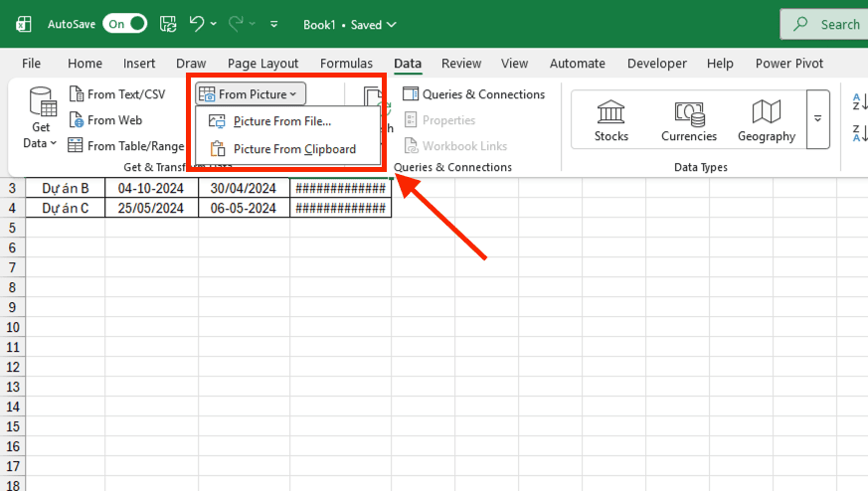The height and width of the screenshot is (491, 868).
Task: Select the Data tab
Action: (408, 63)
